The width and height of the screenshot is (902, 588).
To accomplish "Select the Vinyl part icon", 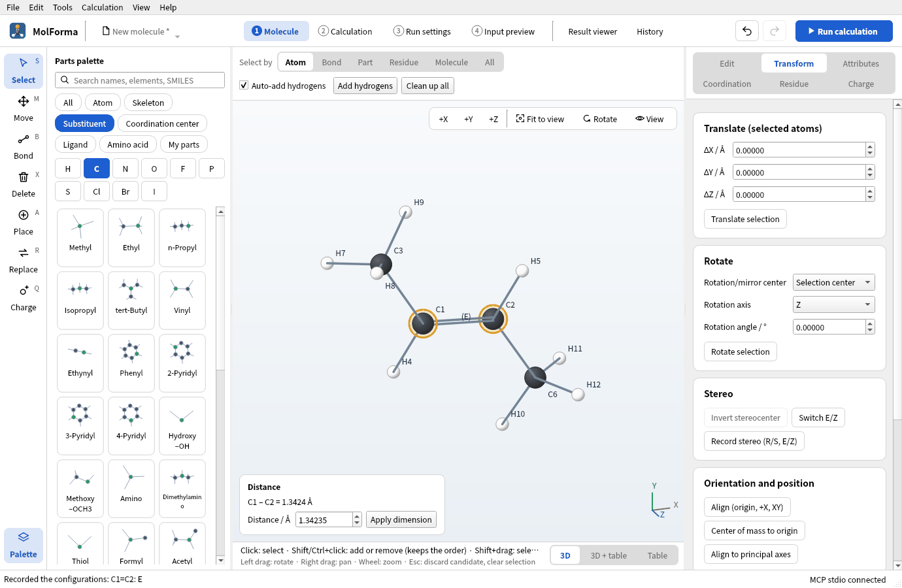I will pos(182,300).
